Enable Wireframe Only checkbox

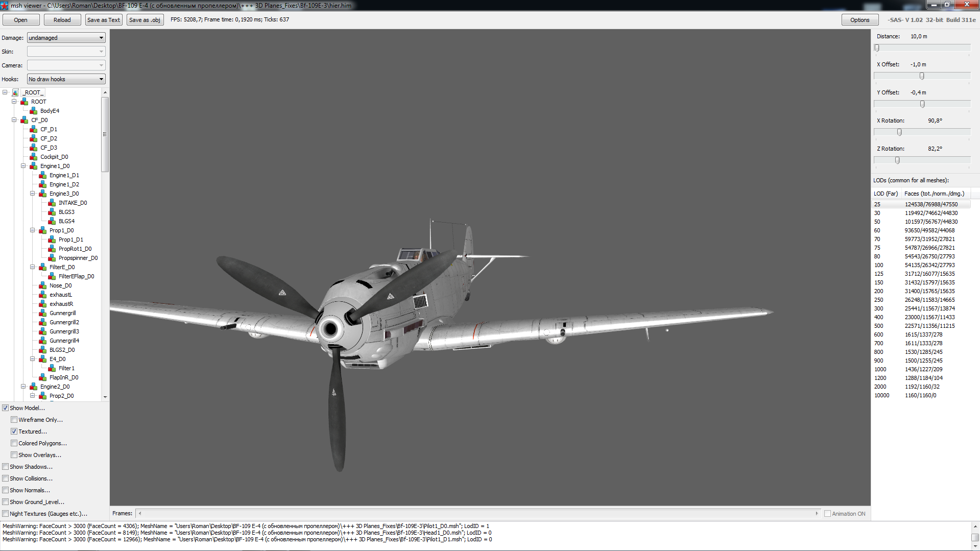(14, 420)
